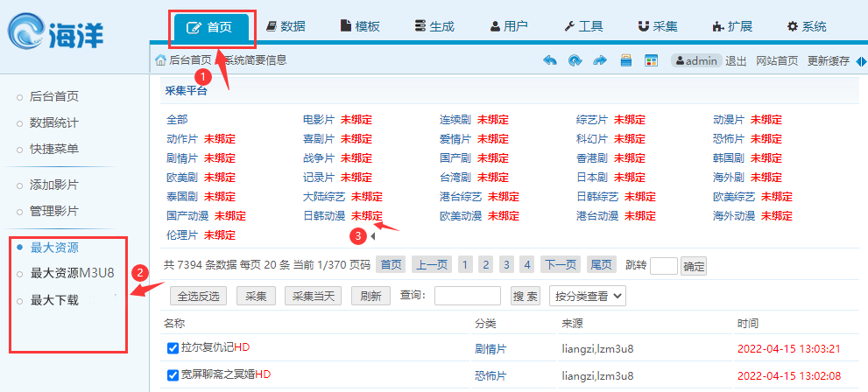The image size is (868, 392).
Task: Open the 数据 menu
Action: coord(286,26)
